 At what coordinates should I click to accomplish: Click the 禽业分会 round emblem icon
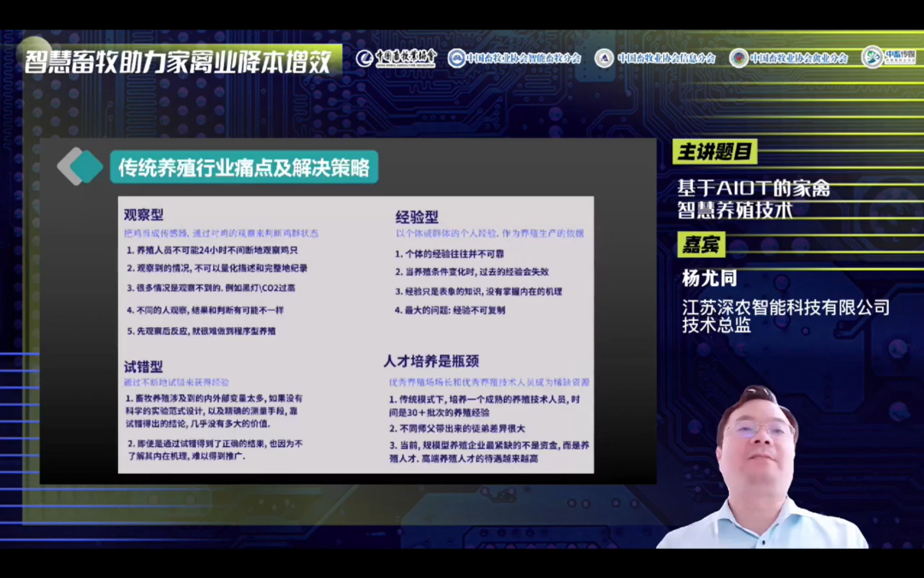737,58
